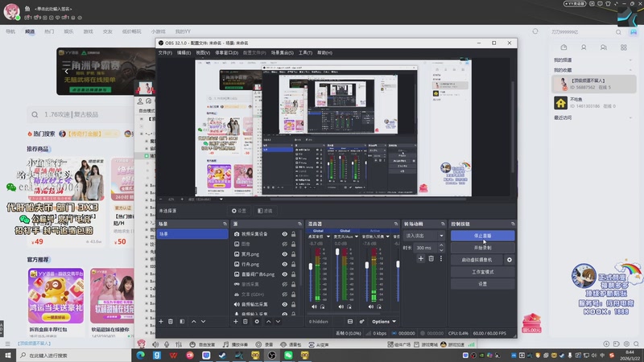Undock the Controls panel icon
The image size is (644, 362).
[513, 224]
